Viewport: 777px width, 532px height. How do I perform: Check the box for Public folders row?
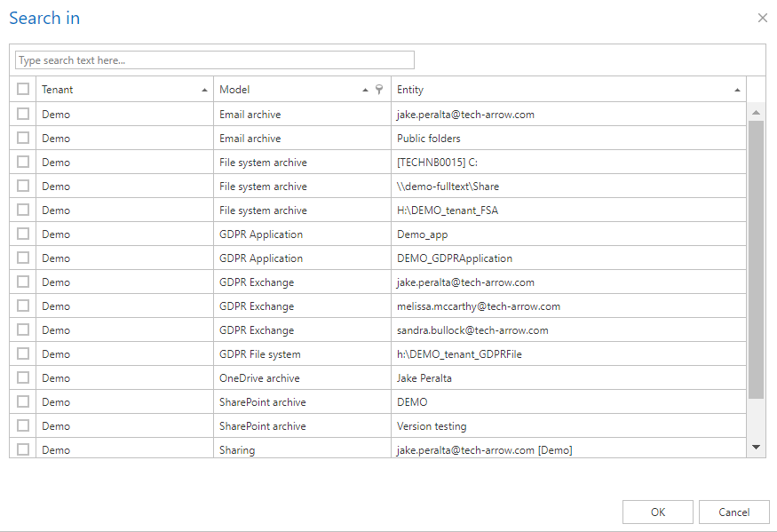[23, 138]
